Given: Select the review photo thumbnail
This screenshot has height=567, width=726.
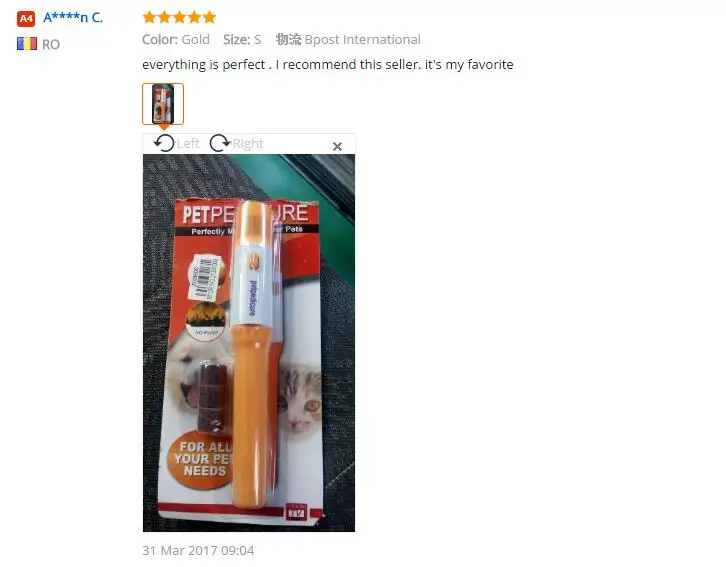Looking at the screenshot, I should click(x=163, y=104).
